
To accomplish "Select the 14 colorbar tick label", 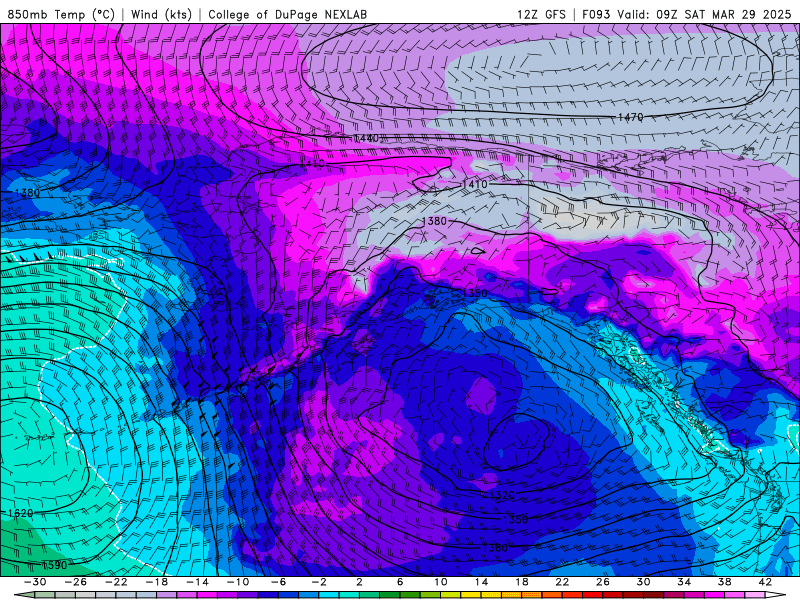I will [x=481, y=582].
